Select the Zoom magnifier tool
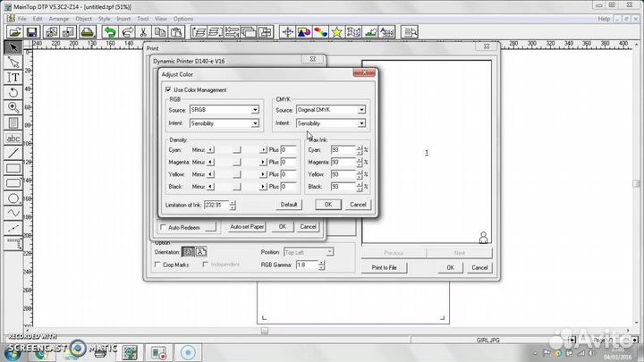The height and width of the screenshot is (362, 644). (x=13, y=107)
